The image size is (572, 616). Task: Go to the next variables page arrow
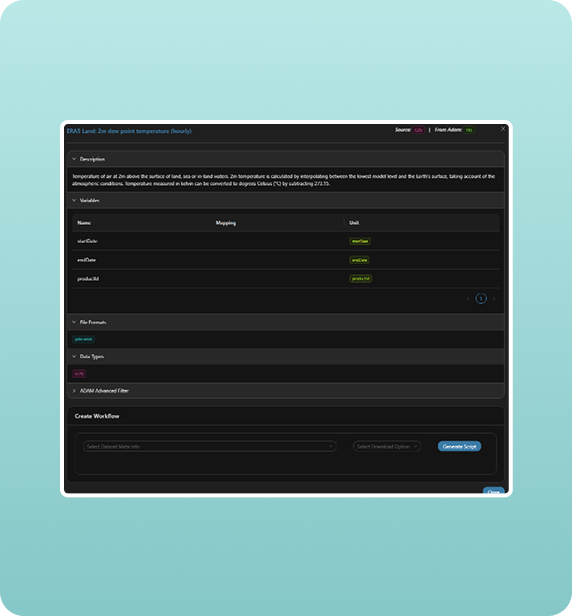494,299
